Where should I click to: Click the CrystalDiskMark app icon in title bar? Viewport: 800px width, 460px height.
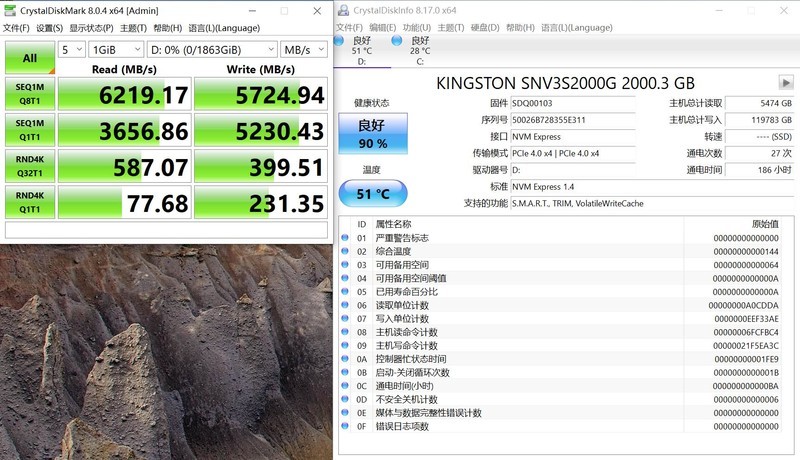point(10,10)
